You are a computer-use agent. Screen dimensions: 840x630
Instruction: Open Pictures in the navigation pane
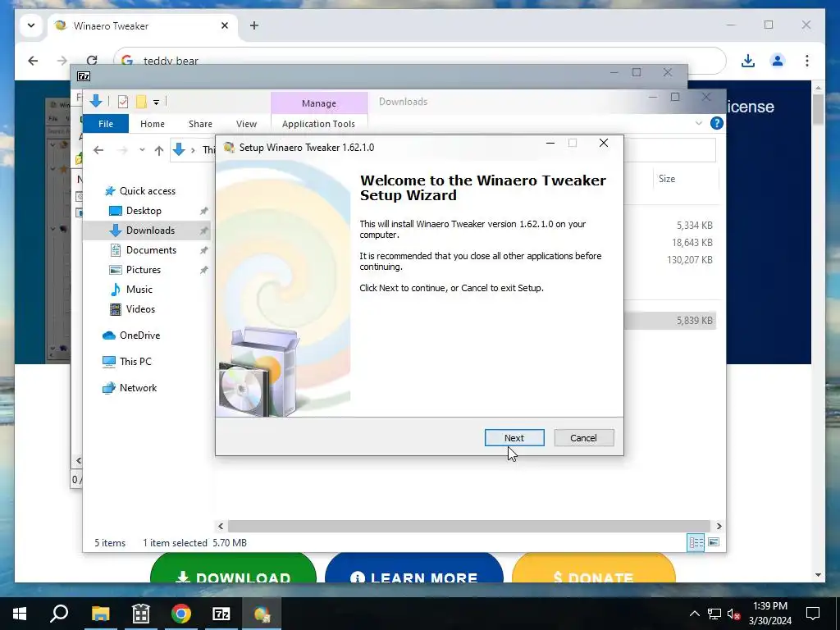pos(143,269)
